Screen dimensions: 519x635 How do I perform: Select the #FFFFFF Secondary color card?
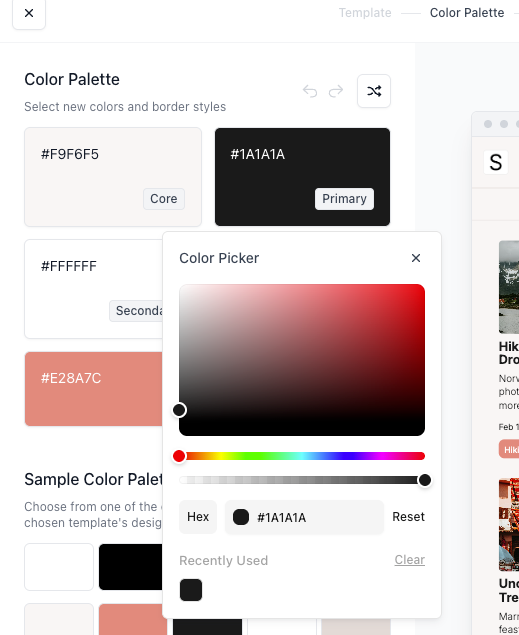point(94,289)
